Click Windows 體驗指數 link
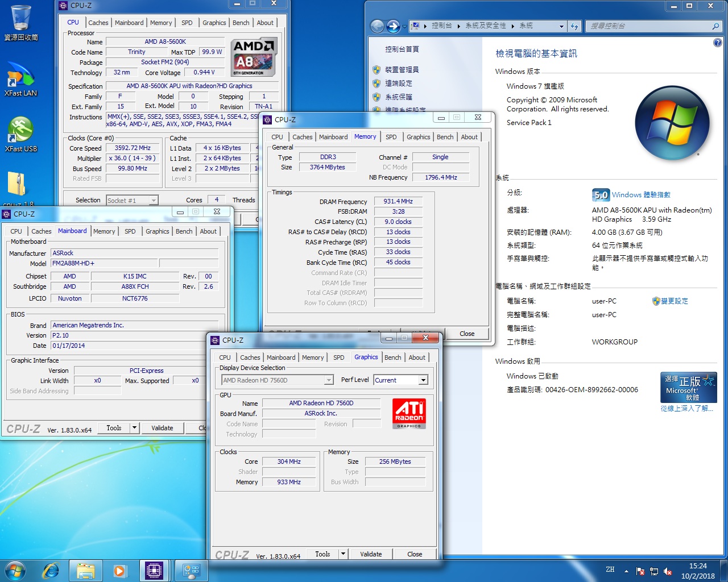The height and width of the screenshot is (582, 728). click(x=641, y=195)
